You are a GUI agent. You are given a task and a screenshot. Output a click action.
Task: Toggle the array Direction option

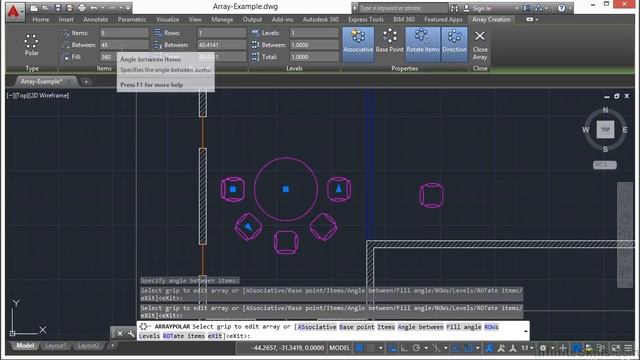coord(454,44)
